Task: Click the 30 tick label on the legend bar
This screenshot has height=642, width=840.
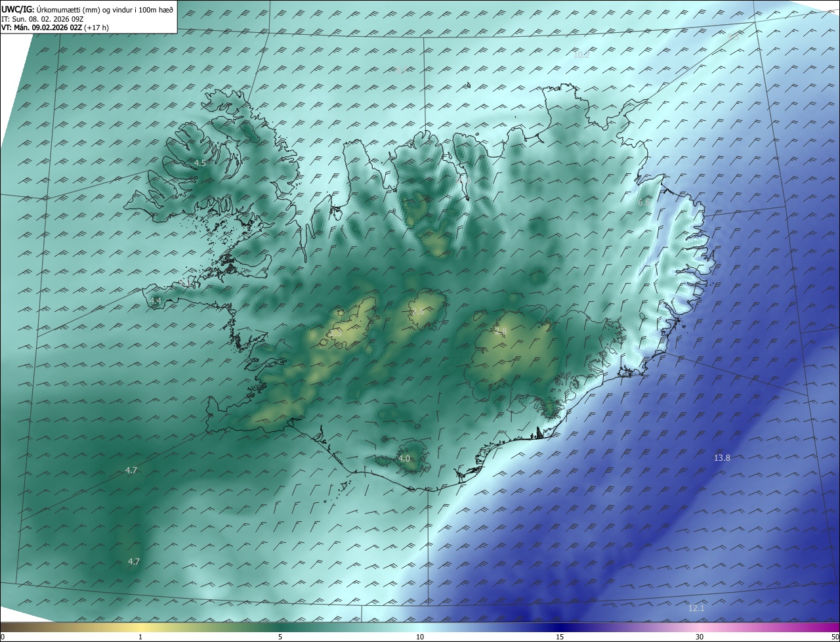Action: [700, 637]
